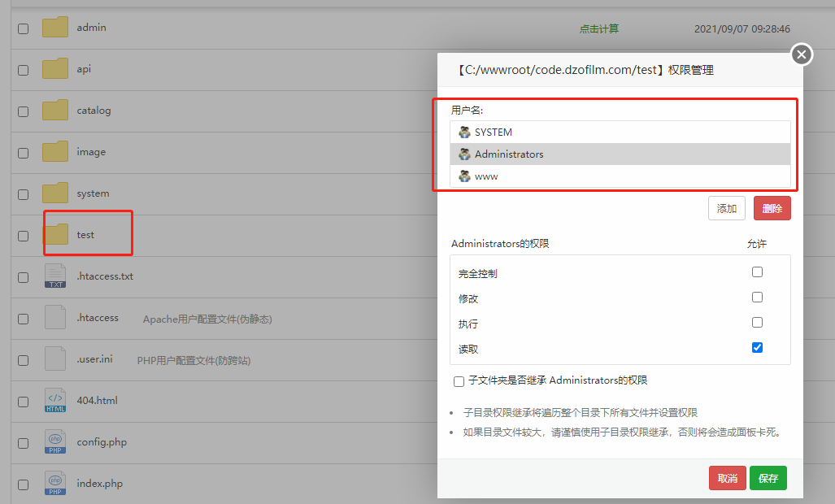This screenshot has height=504, width=835.
Task: Click the 404.html file name
Action: coord(97,401)
